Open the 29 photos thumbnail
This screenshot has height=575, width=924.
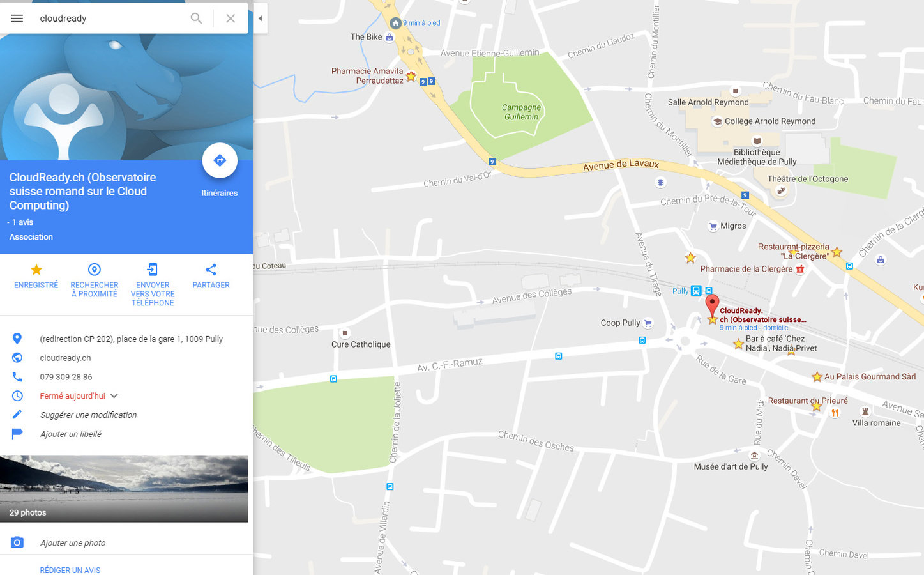click(x=124, y=489)
